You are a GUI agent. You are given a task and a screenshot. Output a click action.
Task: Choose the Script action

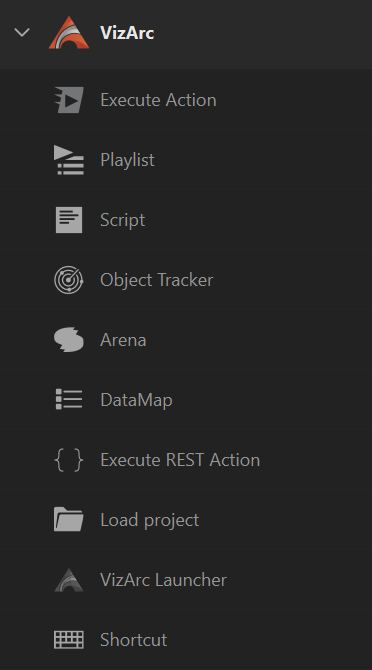coord(186,220)
